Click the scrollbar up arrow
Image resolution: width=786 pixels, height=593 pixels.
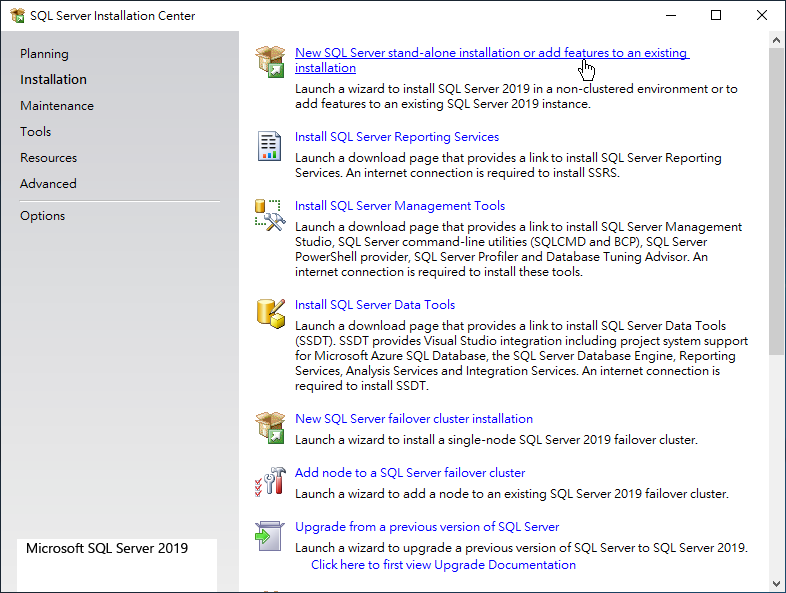776,40
